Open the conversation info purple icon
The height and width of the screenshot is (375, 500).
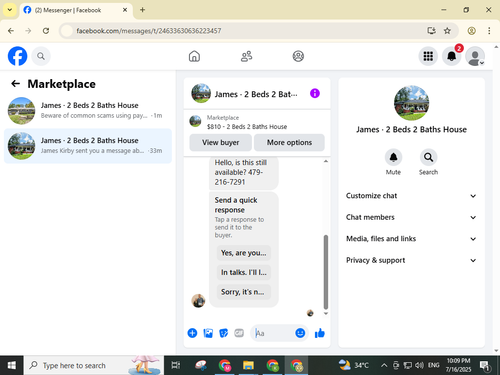tap(315, 93)
